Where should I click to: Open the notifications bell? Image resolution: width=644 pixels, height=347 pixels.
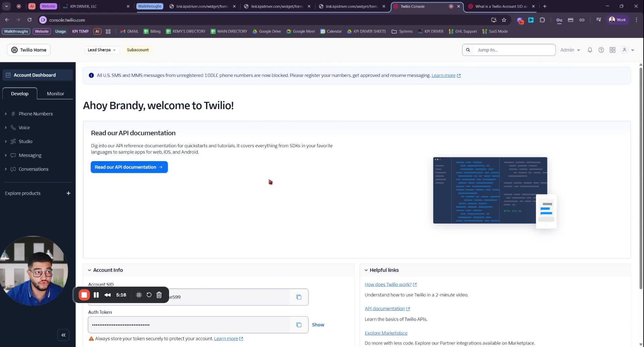590,50
